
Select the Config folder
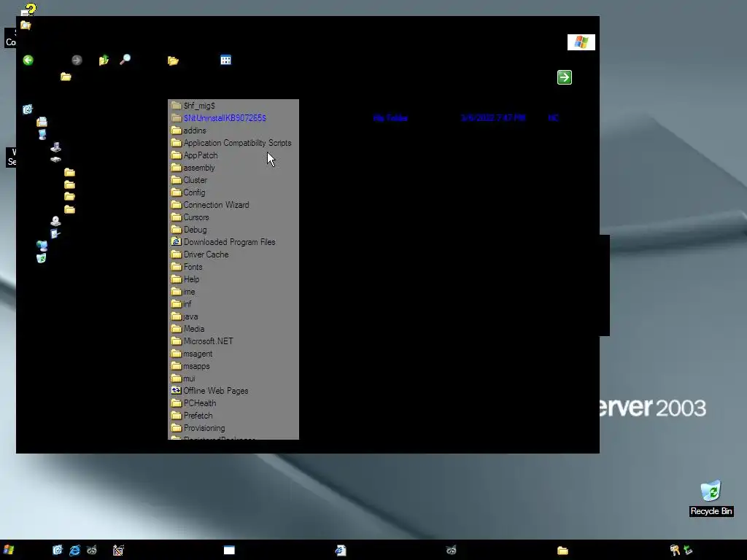click(188, 192)
